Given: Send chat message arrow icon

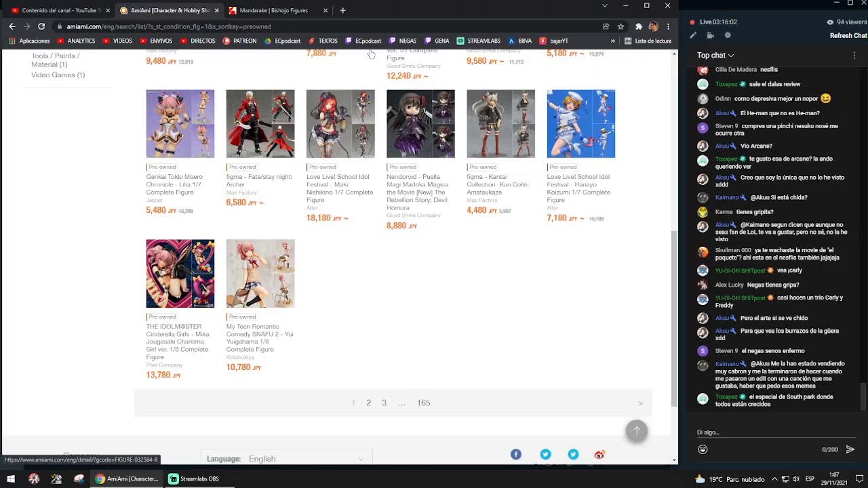Looking at the screenshot, I should click(850, 449).
